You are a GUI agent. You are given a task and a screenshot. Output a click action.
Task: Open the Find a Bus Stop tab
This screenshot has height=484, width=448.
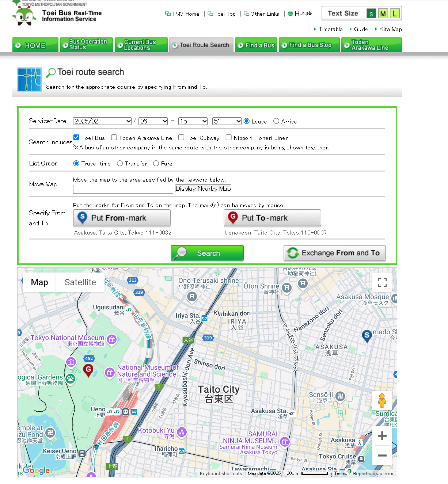pyautogui.click(x=309, y=45)
